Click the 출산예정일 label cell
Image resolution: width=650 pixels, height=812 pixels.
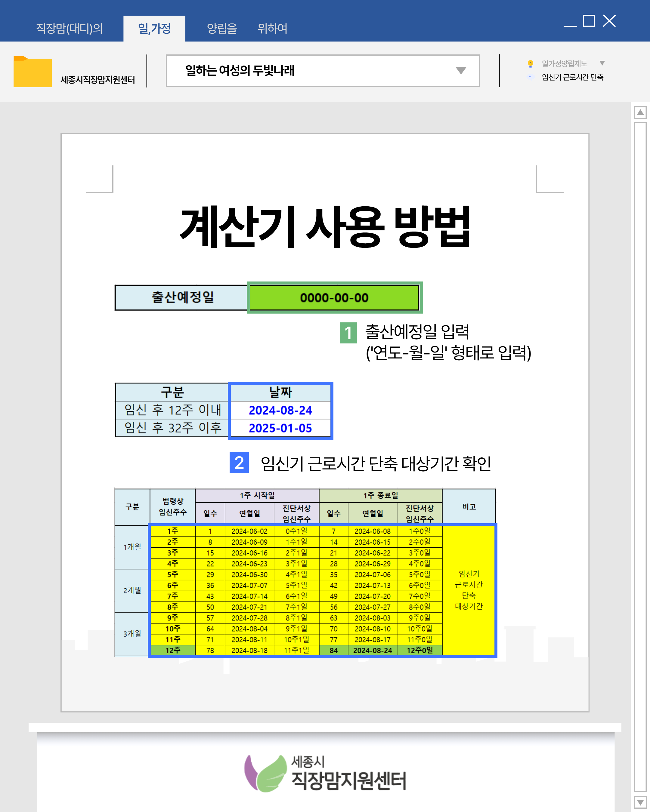tap(181, 297)
